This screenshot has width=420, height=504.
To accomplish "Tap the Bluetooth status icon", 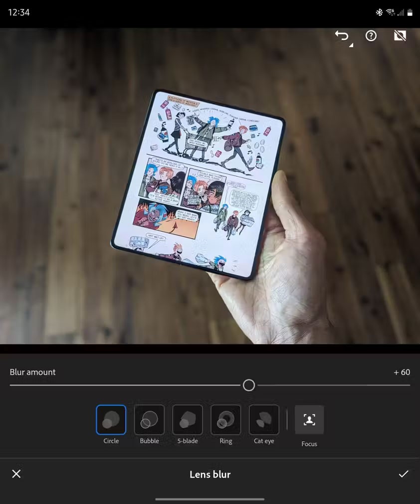I will tap(379, 12).
